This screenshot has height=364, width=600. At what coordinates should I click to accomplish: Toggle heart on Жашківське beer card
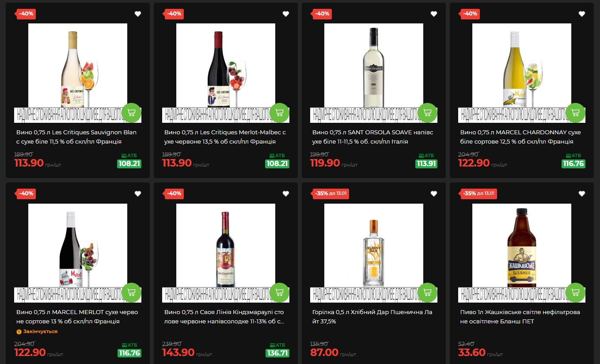pos(582,193)
